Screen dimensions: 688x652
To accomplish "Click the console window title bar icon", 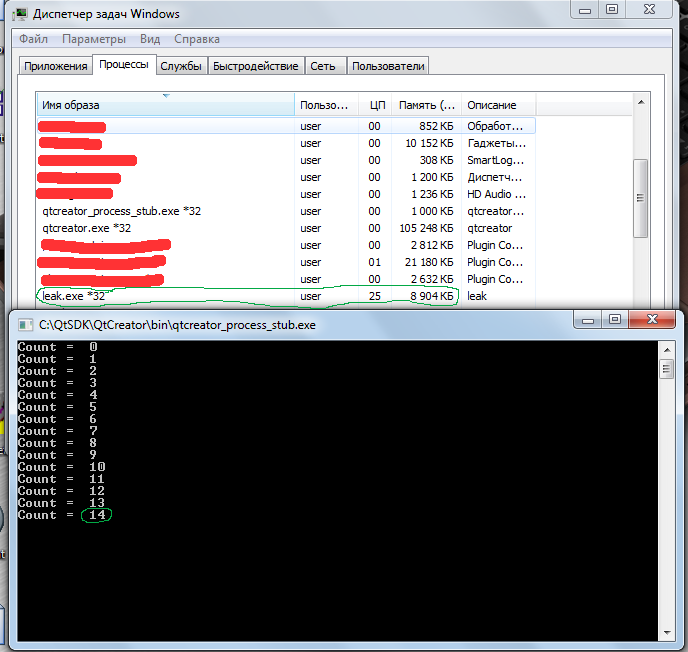I will click(x=24, y=324).
